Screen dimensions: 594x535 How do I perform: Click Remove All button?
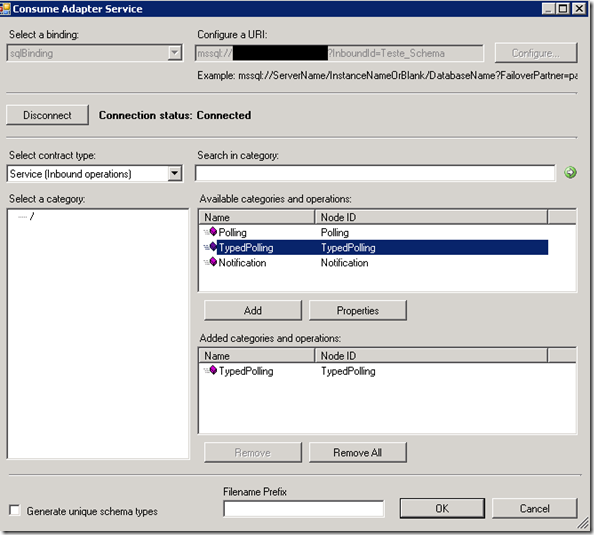tap(358, 452)
